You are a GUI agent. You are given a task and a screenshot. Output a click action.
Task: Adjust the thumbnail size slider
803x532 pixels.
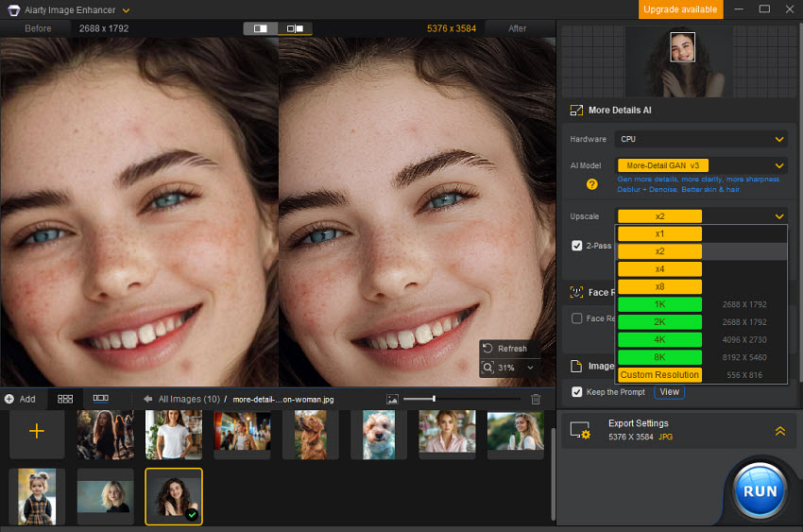point(434,399)
